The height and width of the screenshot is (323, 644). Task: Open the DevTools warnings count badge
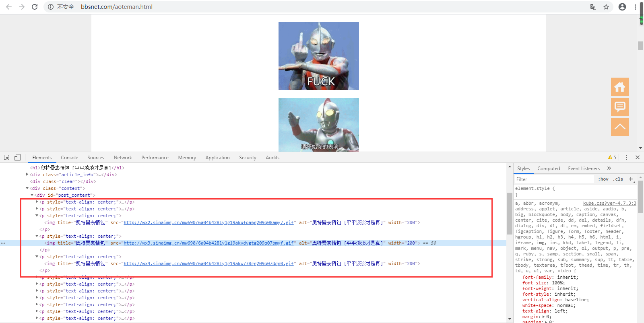click(612, 158)
